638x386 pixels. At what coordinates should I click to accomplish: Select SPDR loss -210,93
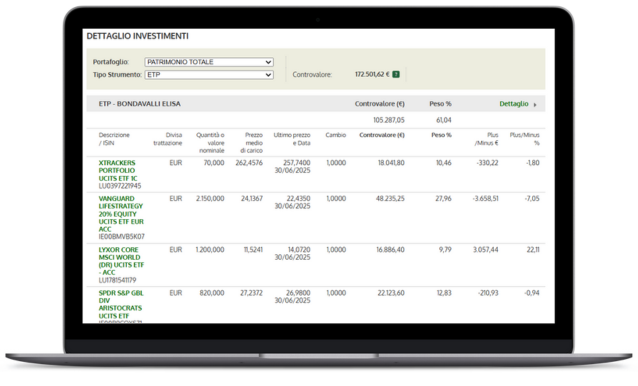coord(488,293)
